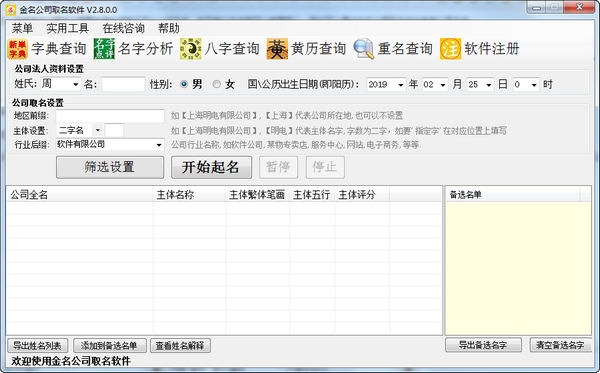Close the window with the X button

(x=579, y=7)
